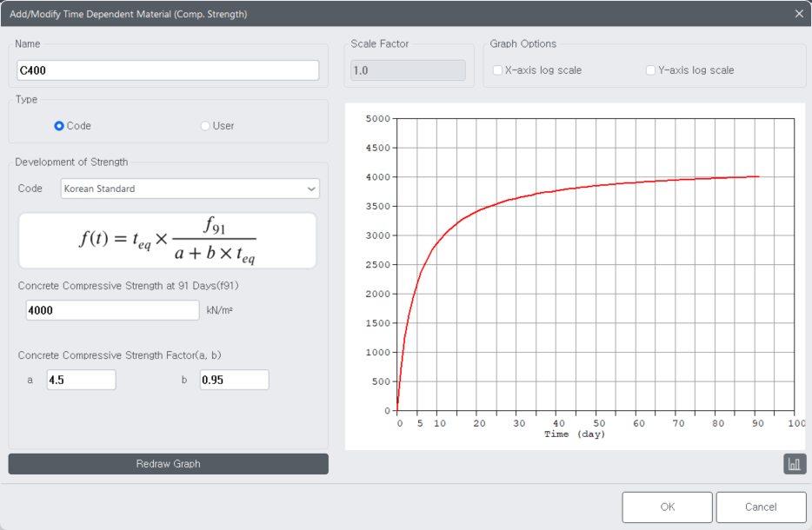The width and height of the screenshot is (812, 530).
Task: Click strength factor field b showing 0.95
Action: (x=234, y=380)
